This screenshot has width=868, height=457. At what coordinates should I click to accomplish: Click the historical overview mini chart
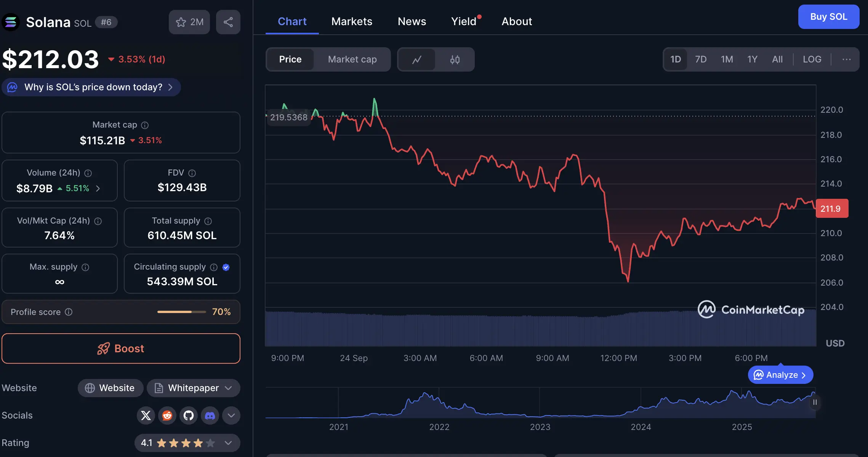540,403
